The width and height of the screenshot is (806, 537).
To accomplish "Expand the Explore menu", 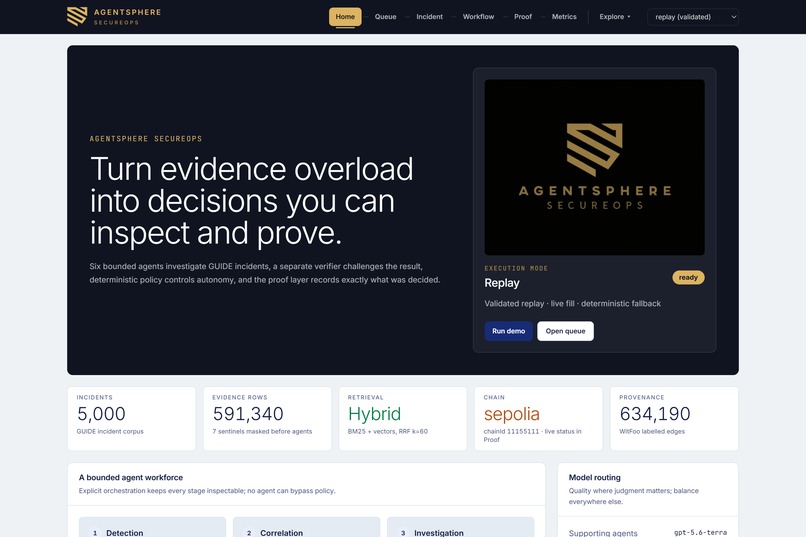I will click(x=614, y=17).
